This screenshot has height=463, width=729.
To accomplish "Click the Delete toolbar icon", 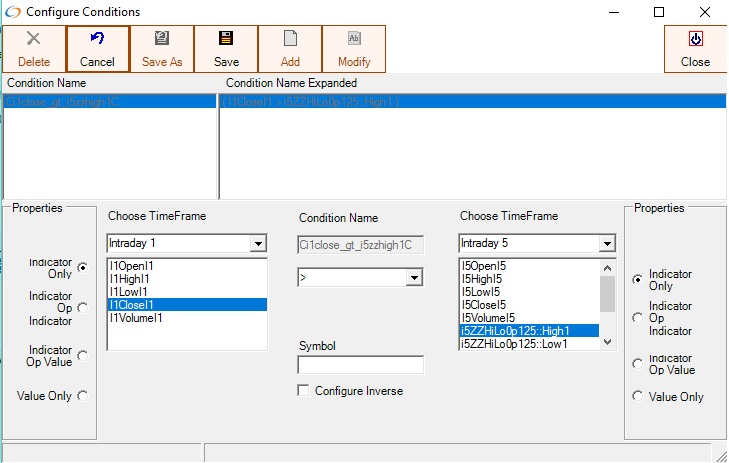I will pyautogui.click(x=33, y=40).
